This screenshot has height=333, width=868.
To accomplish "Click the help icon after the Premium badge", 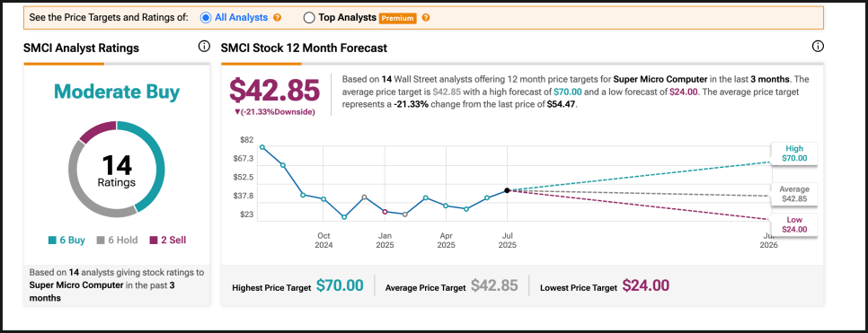I will [425, 18].
